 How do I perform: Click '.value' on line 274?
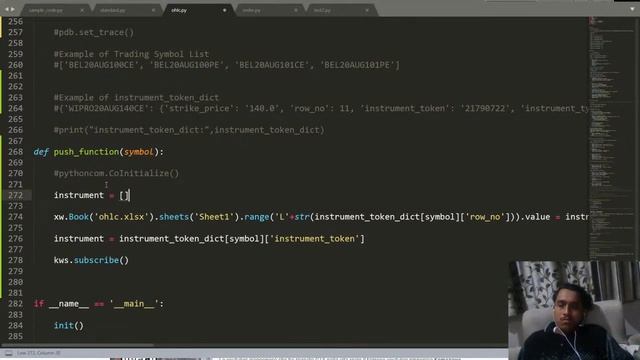(535, 217)
